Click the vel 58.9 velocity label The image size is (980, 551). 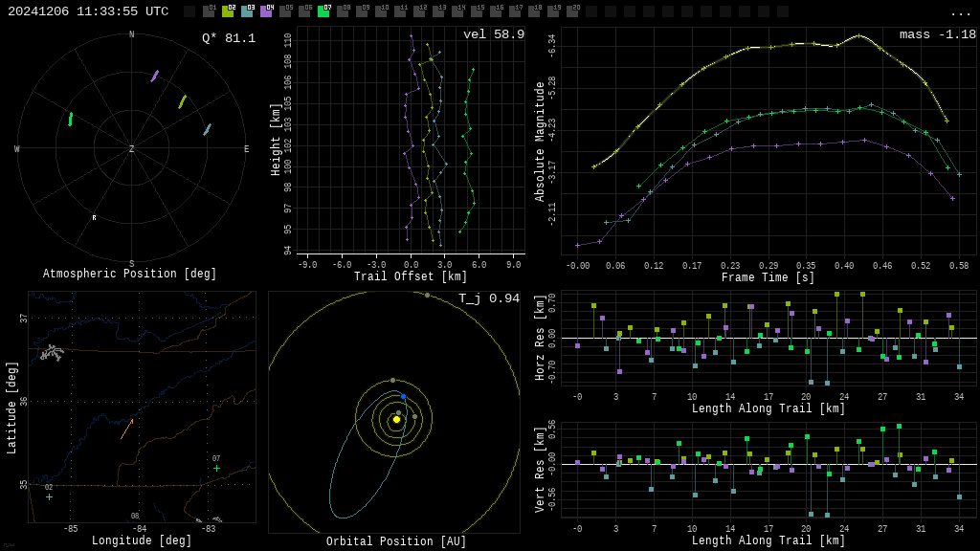pyautogui.click(x=493, y=35)
